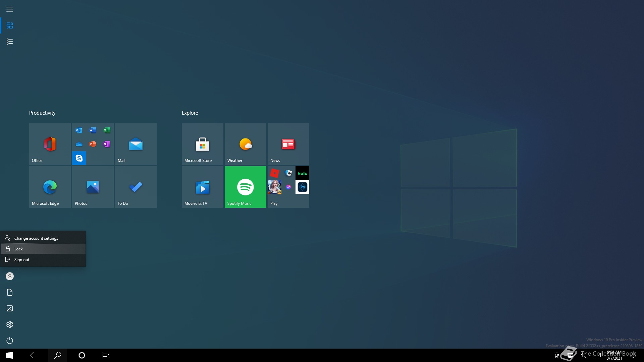Select Lock from account menu
The width and height of the screenshot is (644, 362).
19,249
